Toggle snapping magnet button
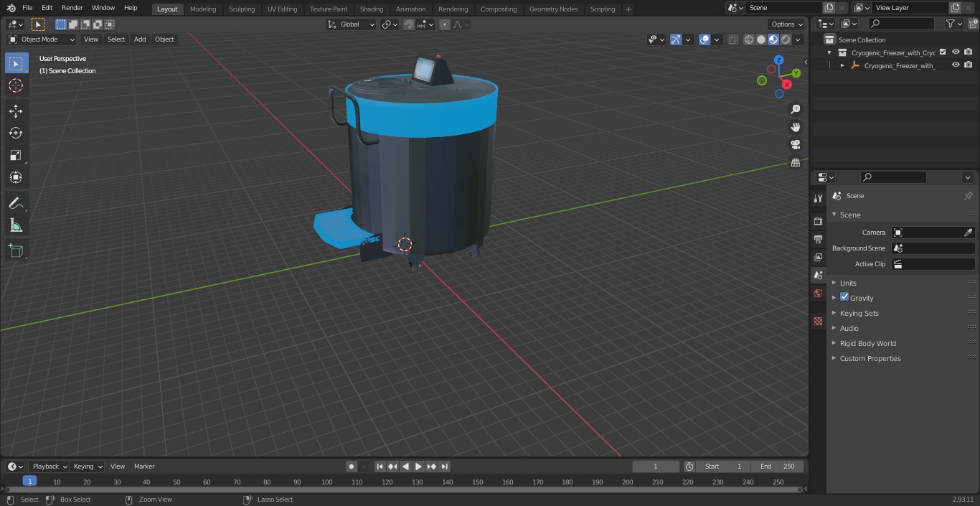The height and width of the screenshot is (506, 980). [x=408, y=24]
